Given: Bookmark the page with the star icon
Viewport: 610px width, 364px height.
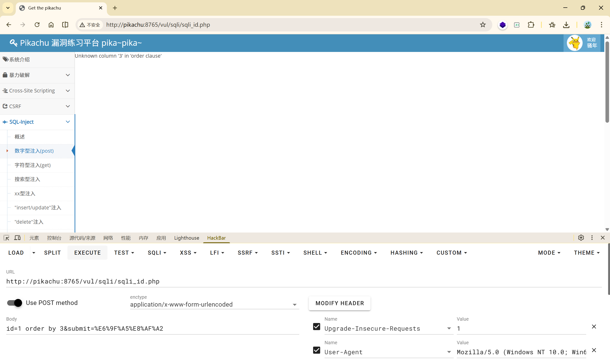Looking at the screenshot, I should click(x=483, y=25).
